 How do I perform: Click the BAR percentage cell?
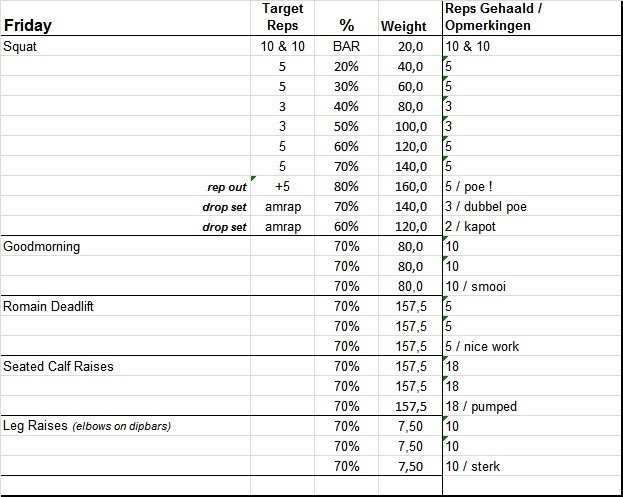point(347,46)
